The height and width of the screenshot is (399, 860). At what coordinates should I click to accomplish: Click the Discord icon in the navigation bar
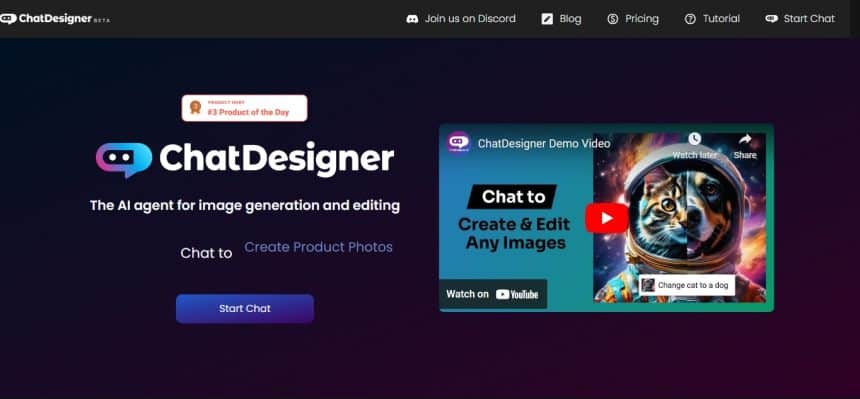tap(412, 19)
